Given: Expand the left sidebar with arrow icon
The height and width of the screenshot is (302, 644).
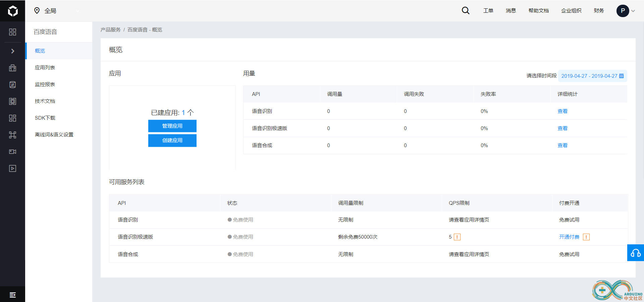Looking at the screenshot, I should point(12,51).
